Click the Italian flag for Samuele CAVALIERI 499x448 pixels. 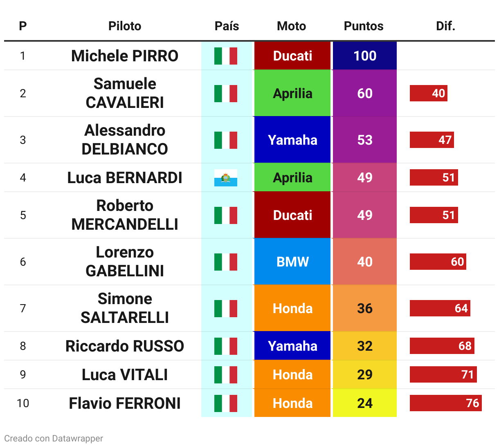[x=226, y=94]
